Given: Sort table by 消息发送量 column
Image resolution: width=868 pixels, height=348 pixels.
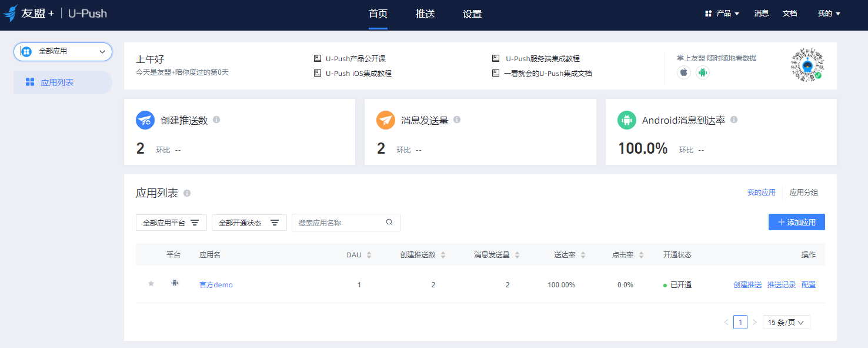Looking at the screenshot, I should tap(517, 255).
